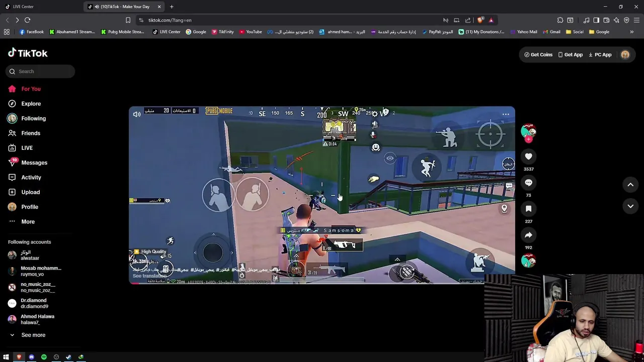Open alwataar following account
Image resolution: width=644 pixels, height=362 pixels.
click(x=24, y=255)
